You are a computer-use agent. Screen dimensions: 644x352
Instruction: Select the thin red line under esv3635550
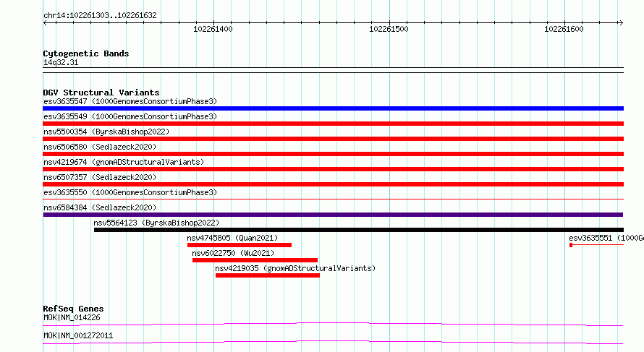333,199
